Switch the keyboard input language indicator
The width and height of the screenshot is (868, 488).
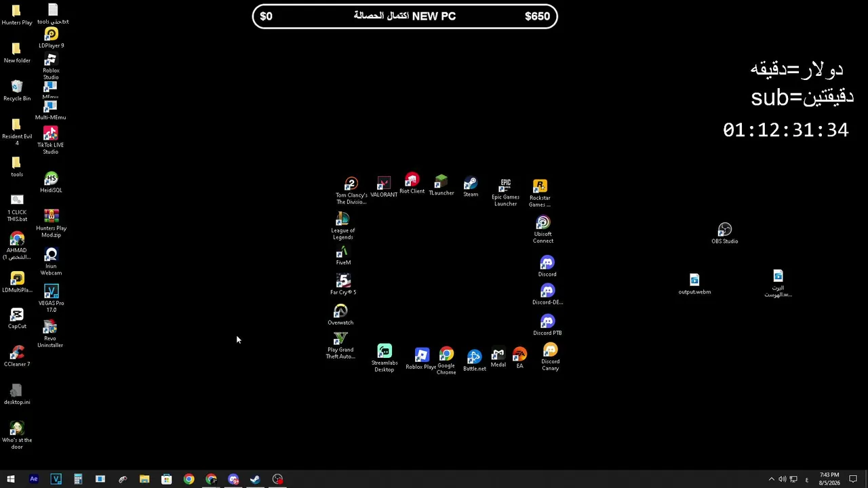point(806,479)
